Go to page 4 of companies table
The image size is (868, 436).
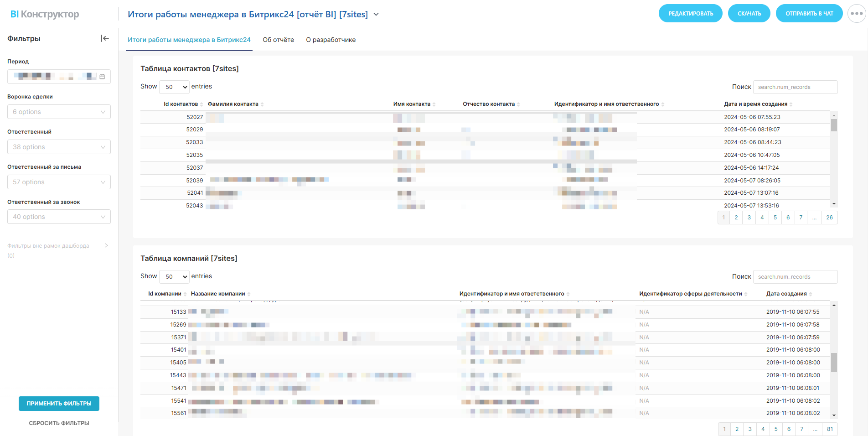coord(763,429)
